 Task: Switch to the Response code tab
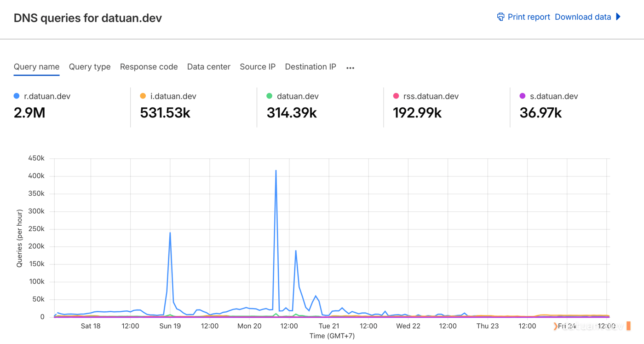coord(149,67)
